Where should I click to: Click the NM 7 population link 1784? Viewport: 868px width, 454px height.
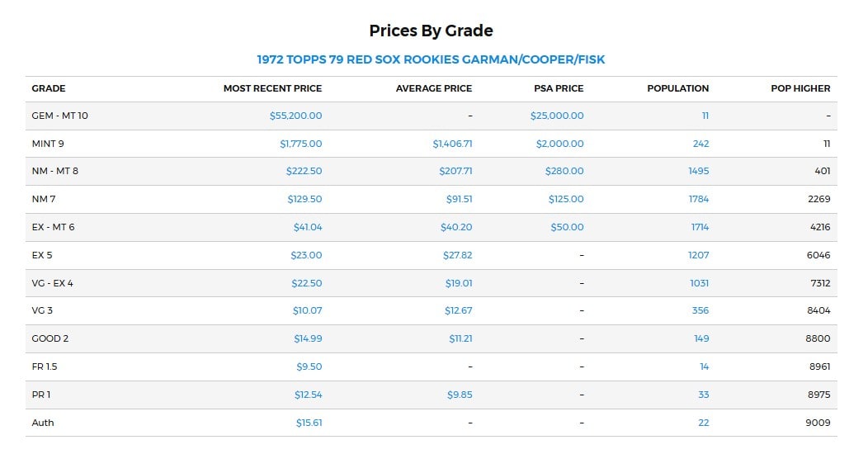699,199
